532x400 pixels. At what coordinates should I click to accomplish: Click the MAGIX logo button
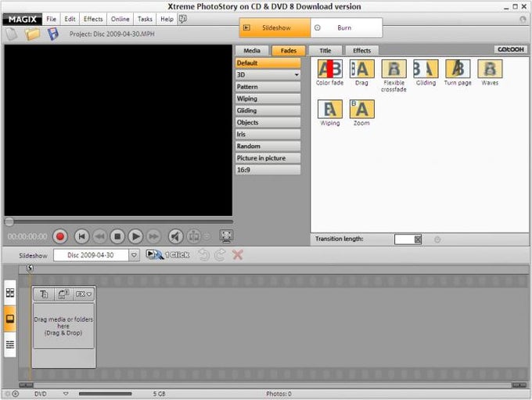pos(23,19)
